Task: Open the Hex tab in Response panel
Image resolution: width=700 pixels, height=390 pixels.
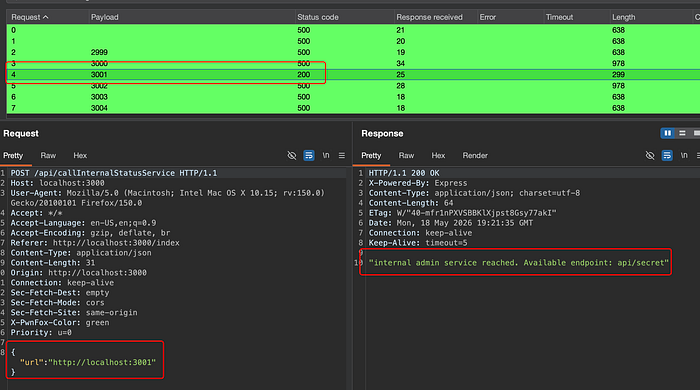Action: [x=438, y=155]
